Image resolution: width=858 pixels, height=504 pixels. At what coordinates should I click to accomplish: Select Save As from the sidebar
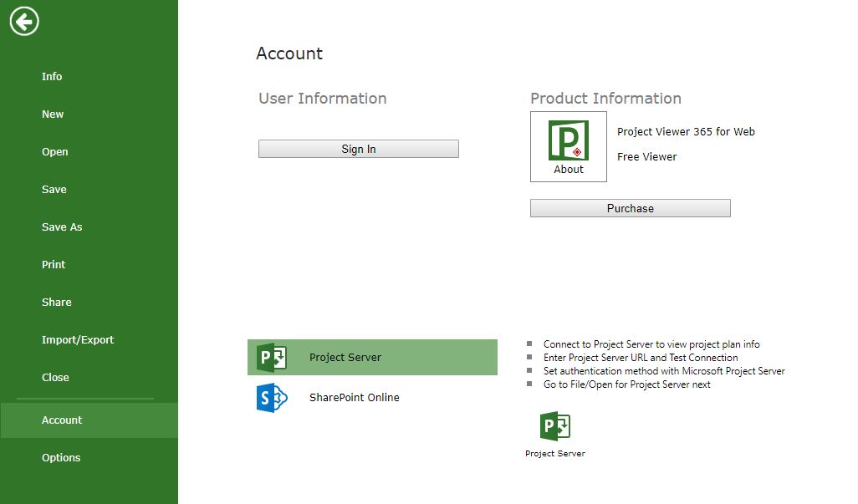(x=62, y=227)
